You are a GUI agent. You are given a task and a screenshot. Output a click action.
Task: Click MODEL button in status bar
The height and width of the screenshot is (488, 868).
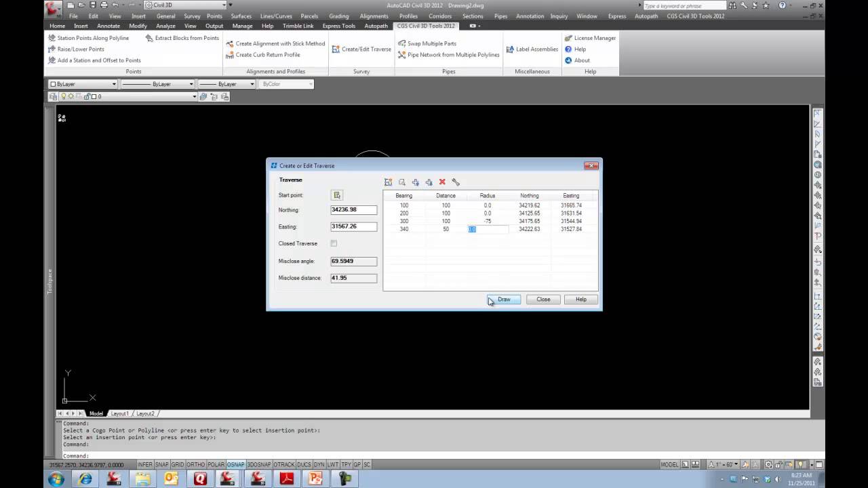click(x=670, y=464)
